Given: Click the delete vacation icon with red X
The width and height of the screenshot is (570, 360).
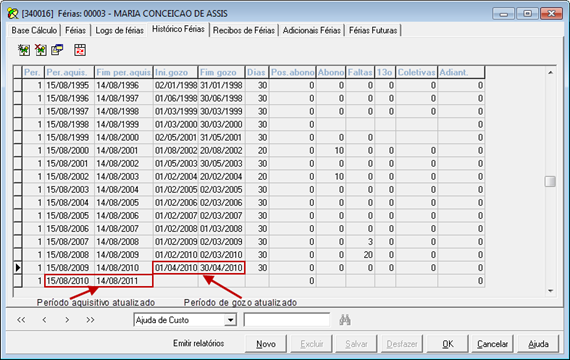Looking at the screenshot, I should (x=40, y=50).
